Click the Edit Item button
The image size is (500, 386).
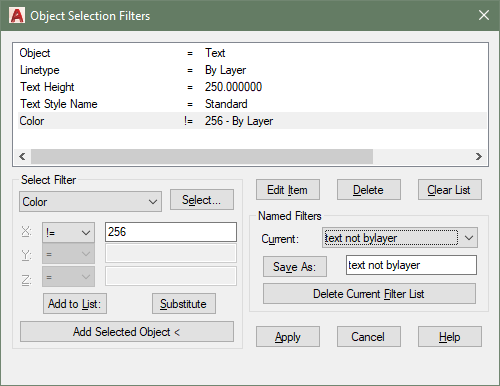point(288,190)
